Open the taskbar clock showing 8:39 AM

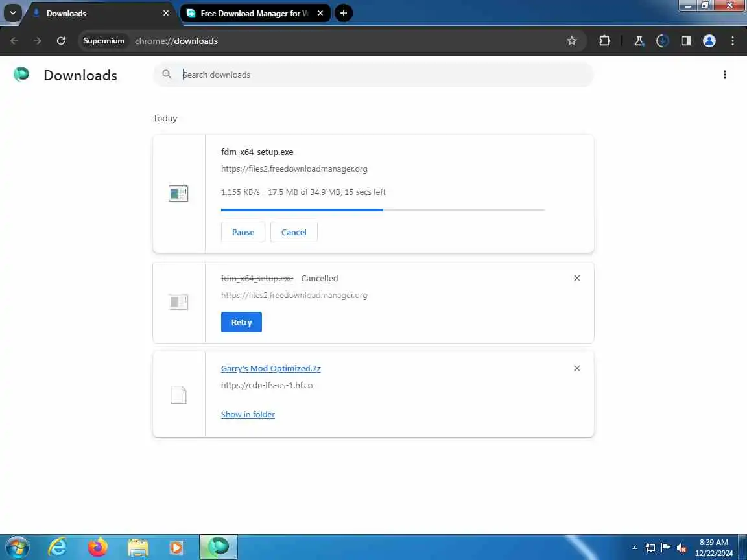tap(714, 548)
